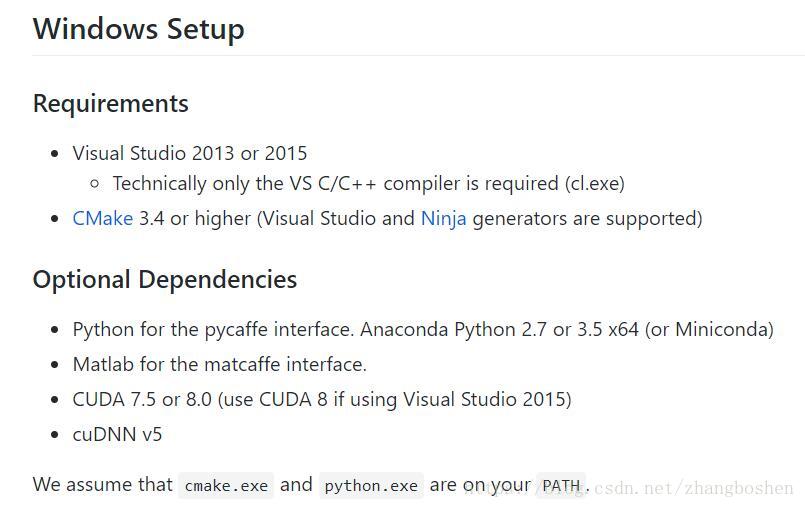Click the words 'We assume that'
Image resolution: width=805 pixels, height=508 pixels.
tap(103, 484)
